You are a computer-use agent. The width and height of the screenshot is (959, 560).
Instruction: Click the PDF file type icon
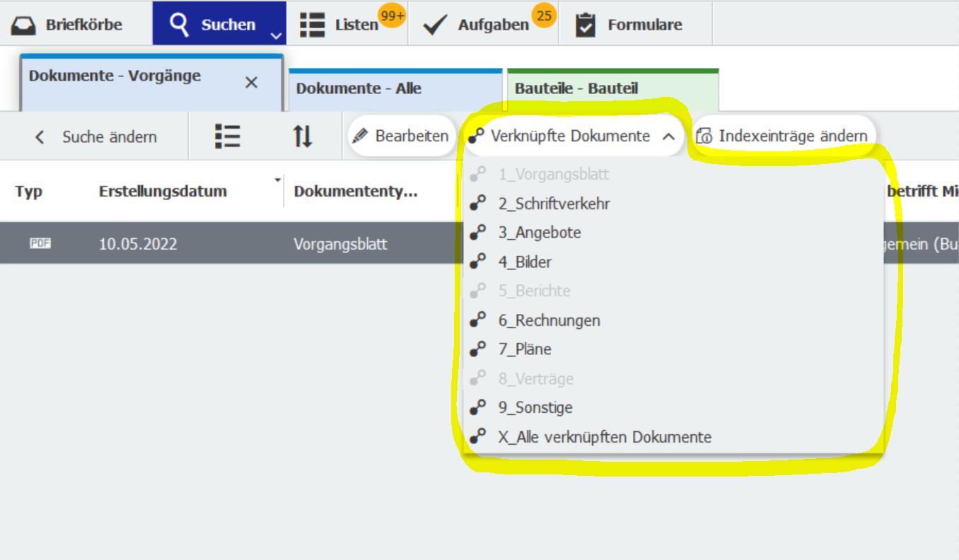coord(40,244)
